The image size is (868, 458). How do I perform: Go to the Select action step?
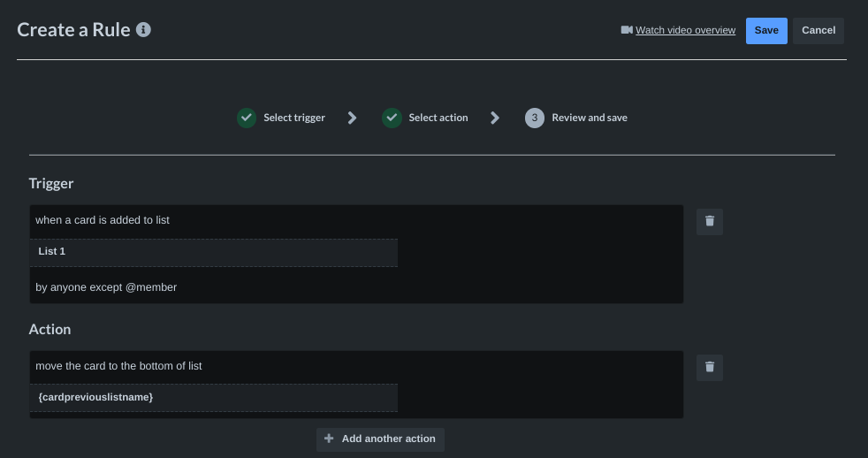click(x=438, y=118)
